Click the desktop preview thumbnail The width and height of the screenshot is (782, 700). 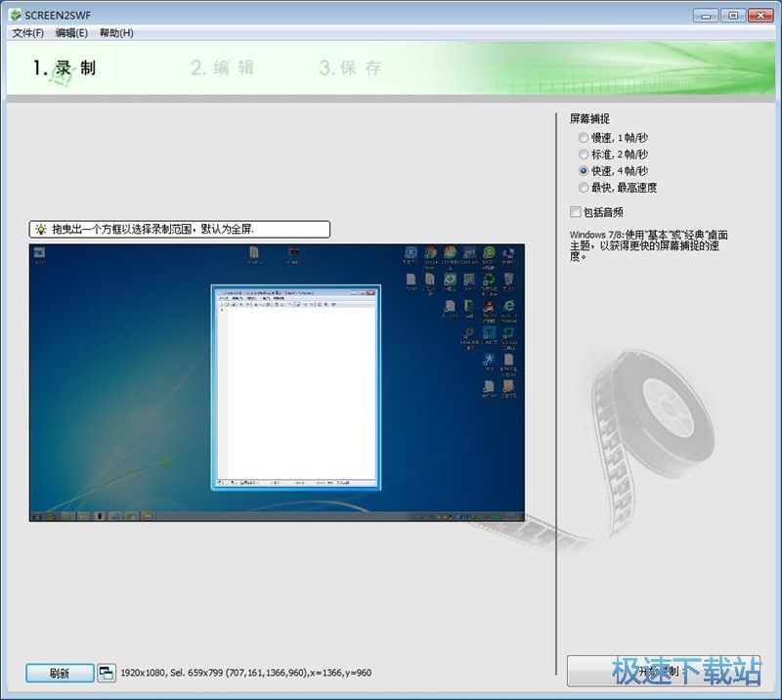coord(277,382)
